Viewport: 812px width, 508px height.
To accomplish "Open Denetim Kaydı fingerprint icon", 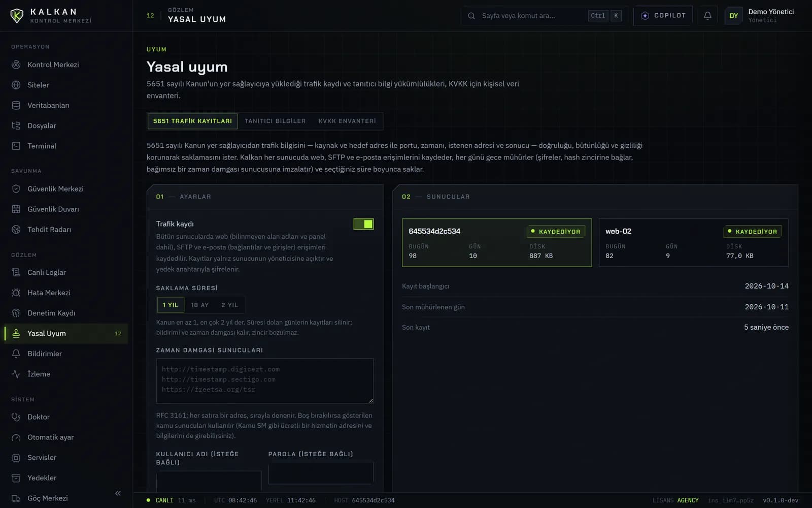I will [x=16, y=313].
